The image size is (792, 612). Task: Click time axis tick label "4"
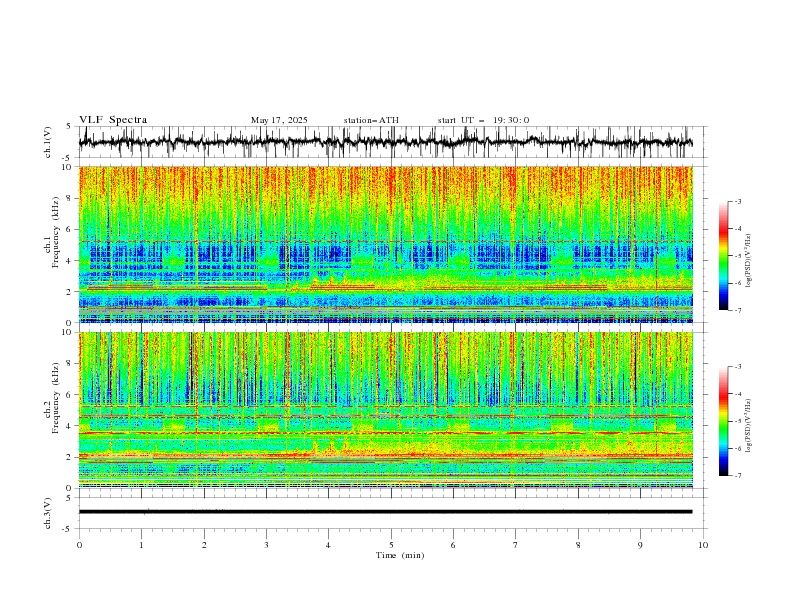[328, 545]
